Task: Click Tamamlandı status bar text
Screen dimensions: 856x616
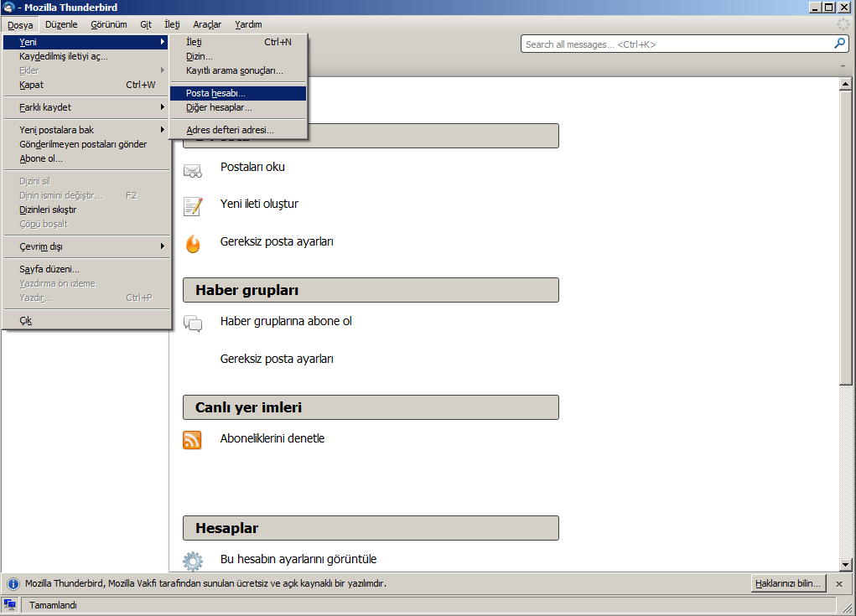Action: coord(53,605)
